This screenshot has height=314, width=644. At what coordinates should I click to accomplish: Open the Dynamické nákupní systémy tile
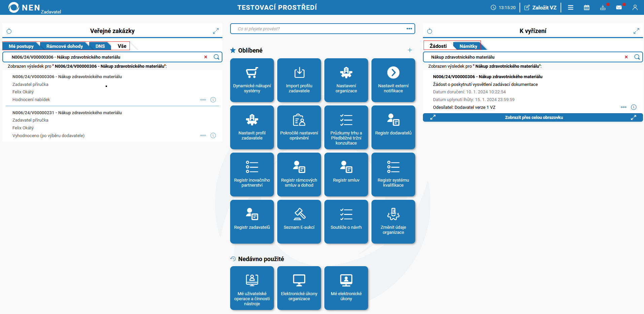point(252,80)
